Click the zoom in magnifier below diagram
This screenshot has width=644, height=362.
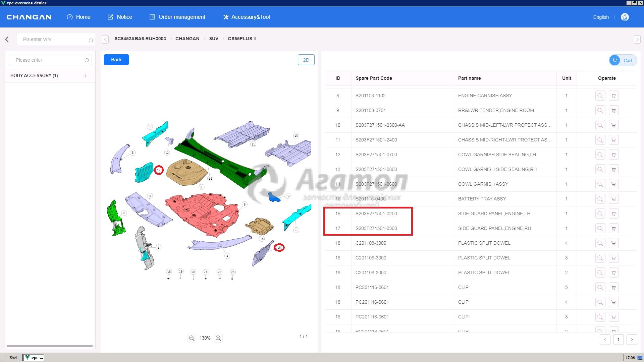click(x=218, y=338)
